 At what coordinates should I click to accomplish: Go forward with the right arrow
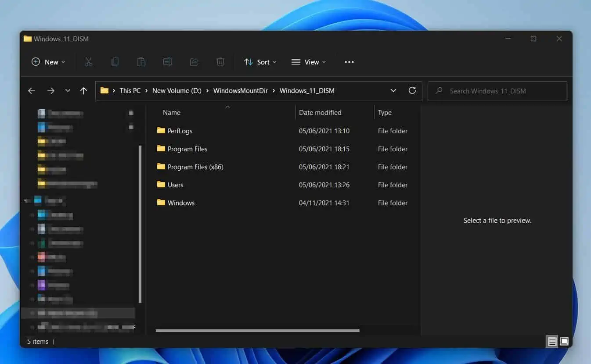coord(51,91)
